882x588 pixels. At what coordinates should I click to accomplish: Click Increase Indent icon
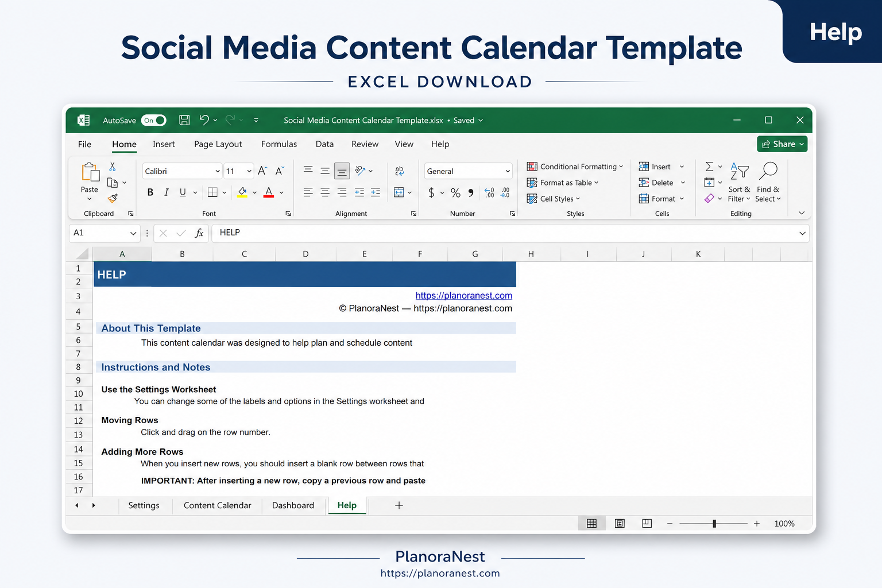pos(376,192)
